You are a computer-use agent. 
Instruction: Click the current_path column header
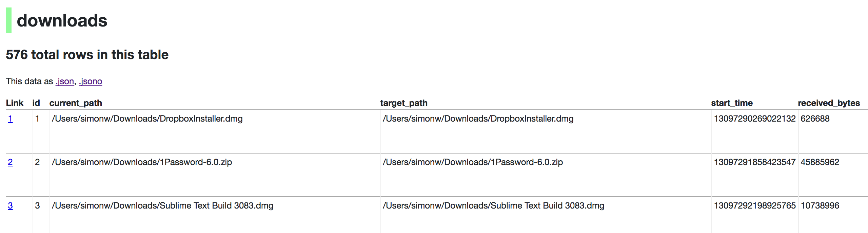pos(75,103)
